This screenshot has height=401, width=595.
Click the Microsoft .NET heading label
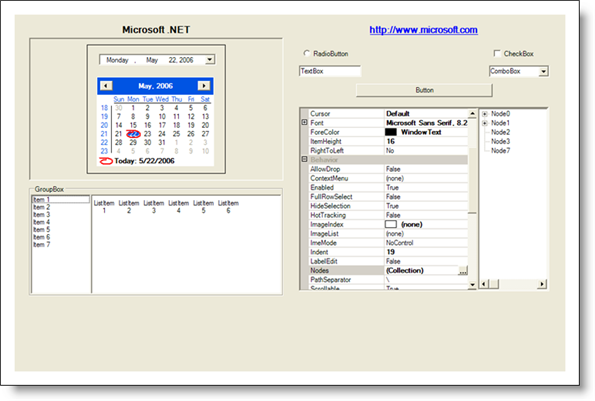(x=156, y=30)
